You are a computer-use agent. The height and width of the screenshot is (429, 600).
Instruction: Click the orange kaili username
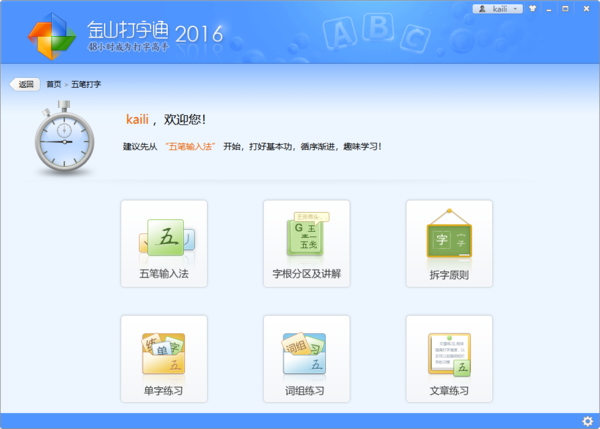137,119
